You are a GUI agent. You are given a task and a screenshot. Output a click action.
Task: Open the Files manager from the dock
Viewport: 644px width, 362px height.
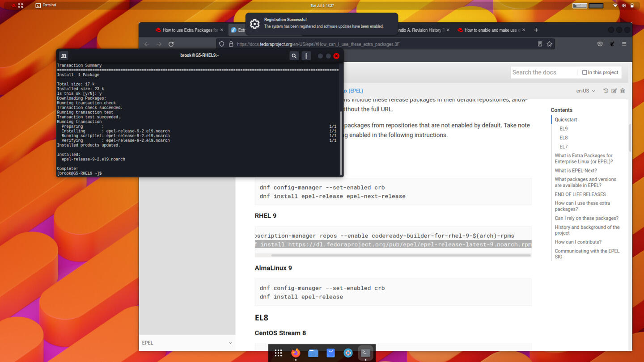(313, 353)
